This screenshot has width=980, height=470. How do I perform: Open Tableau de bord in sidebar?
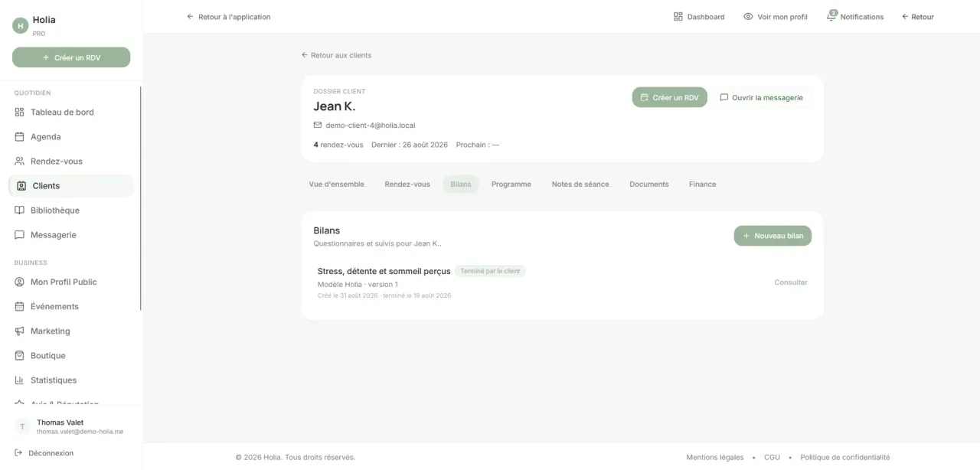71,112
